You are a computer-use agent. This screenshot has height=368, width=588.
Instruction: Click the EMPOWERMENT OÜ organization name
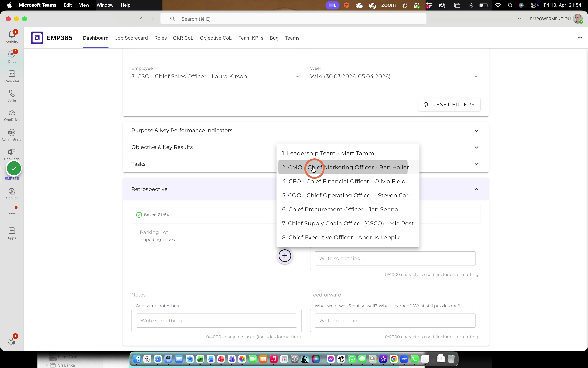click(550, 19)
